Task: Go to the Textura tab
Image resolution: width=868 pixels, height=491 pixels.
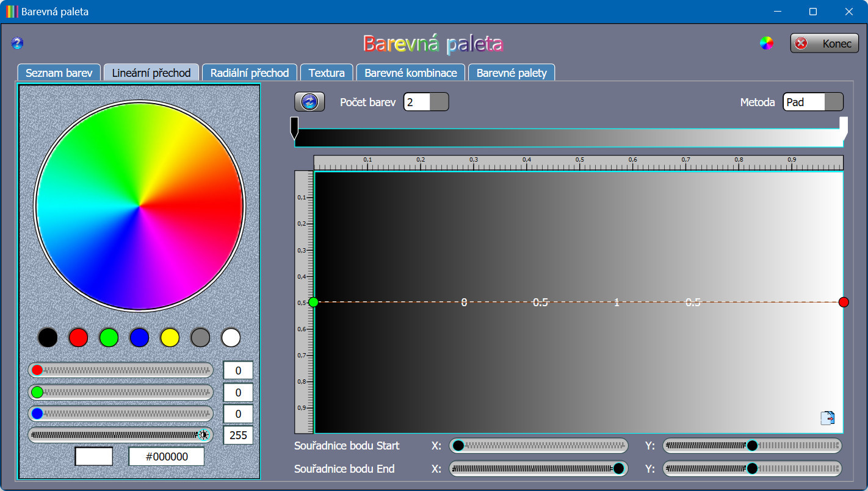Action: pos(327,73)
